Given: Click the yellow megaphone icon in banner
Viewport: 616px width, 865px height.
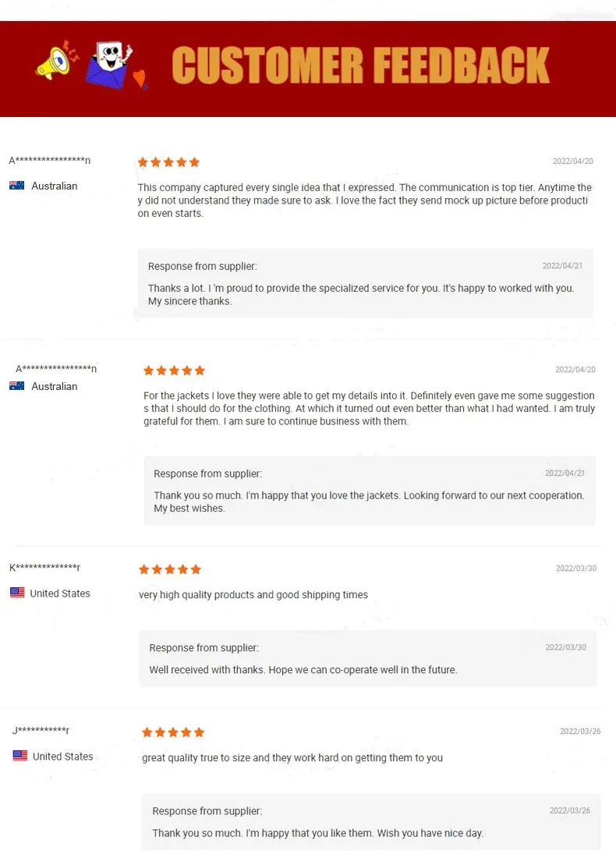Looking at the screenshot, I should tap(55, 62).
